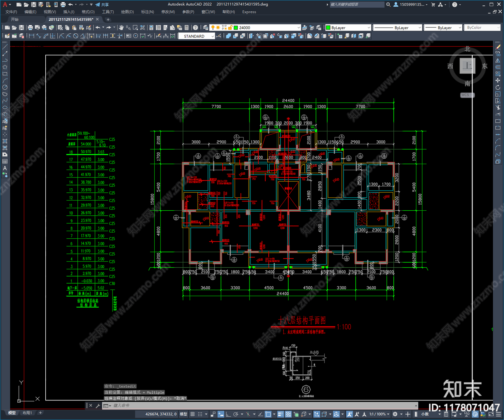504x420 pixels.
Task: Click the 上 top face of ViewCube
Action: click(x=467, y=66)
